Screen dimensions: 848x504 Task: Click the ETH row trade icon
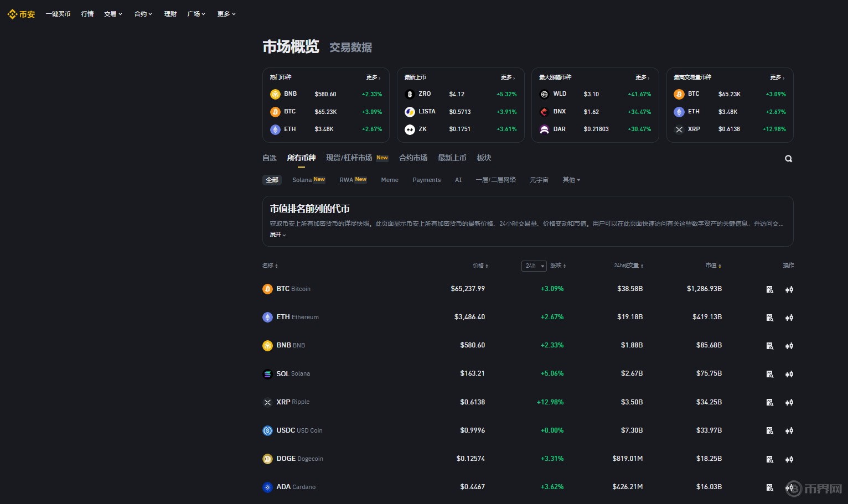tap(789, 318)
